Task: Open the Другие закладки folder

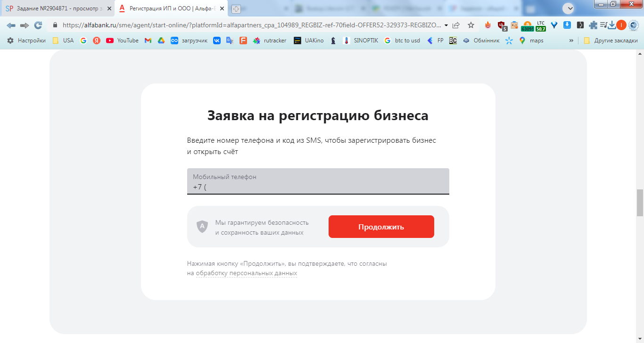Action: [611, 41]
